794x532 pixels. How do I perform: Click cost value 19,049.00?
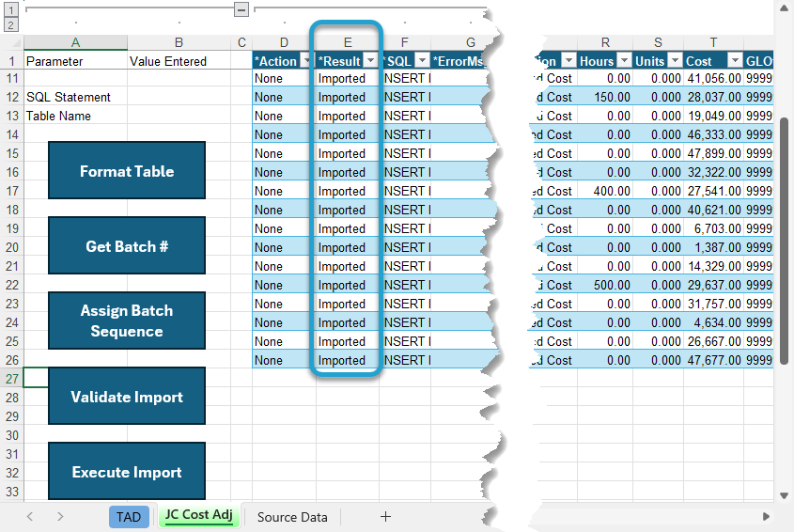[713, 116]
